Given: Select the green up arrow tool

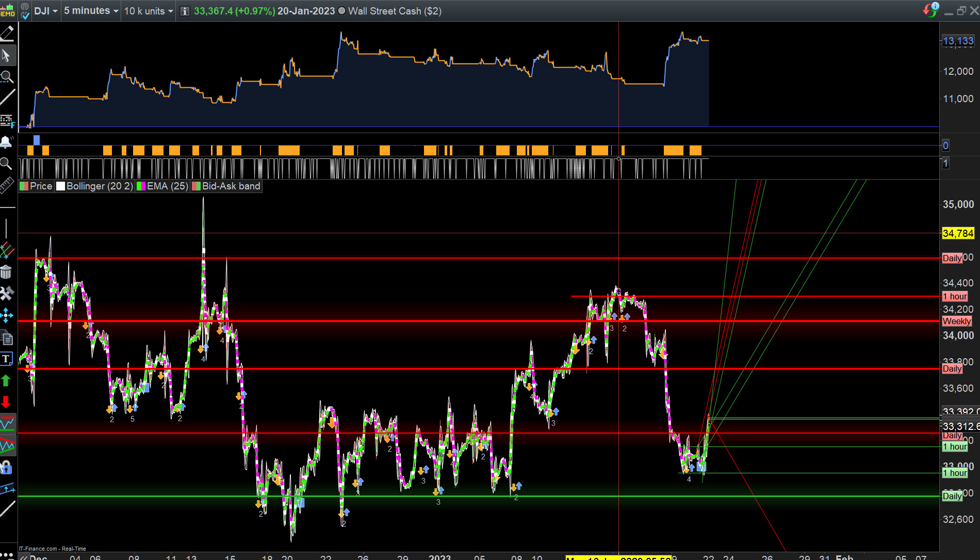Looking at the screenshot, I should pos(6,381).
